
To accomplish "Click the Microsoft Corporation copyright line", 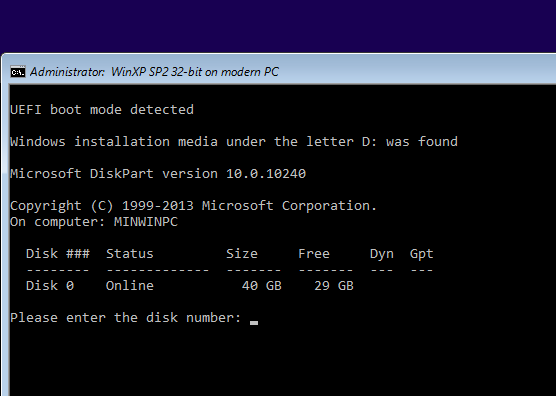I will coord(193,206).
